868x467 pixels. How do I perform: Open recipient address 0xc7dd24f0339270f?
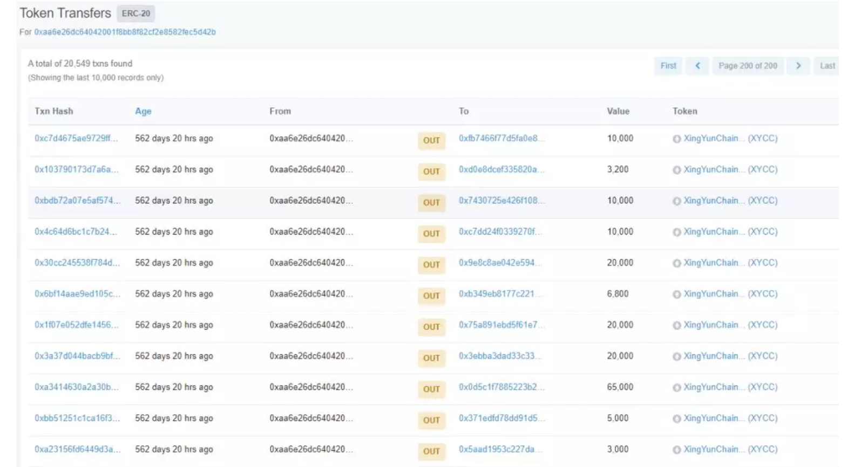pos(500,231)
